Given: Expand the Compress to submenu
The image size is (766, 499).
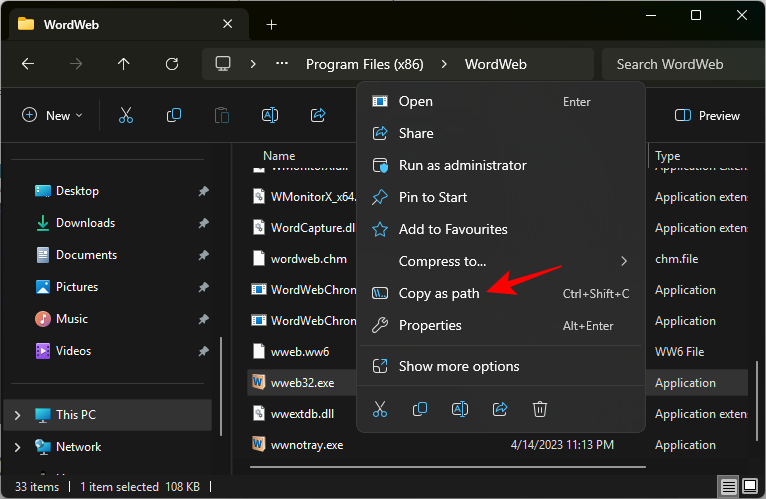Looking at the screenshot, I should click(501, 261).
